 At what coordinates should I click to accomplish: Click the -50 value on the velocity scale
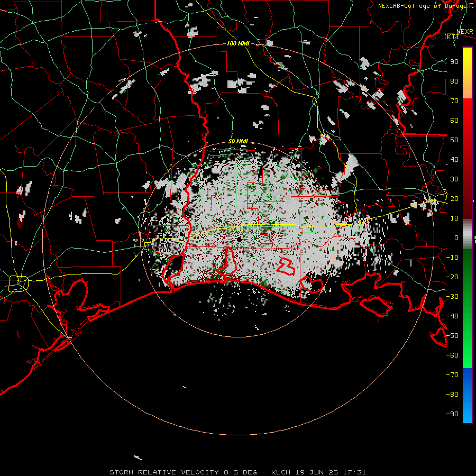tap(452, 336)
